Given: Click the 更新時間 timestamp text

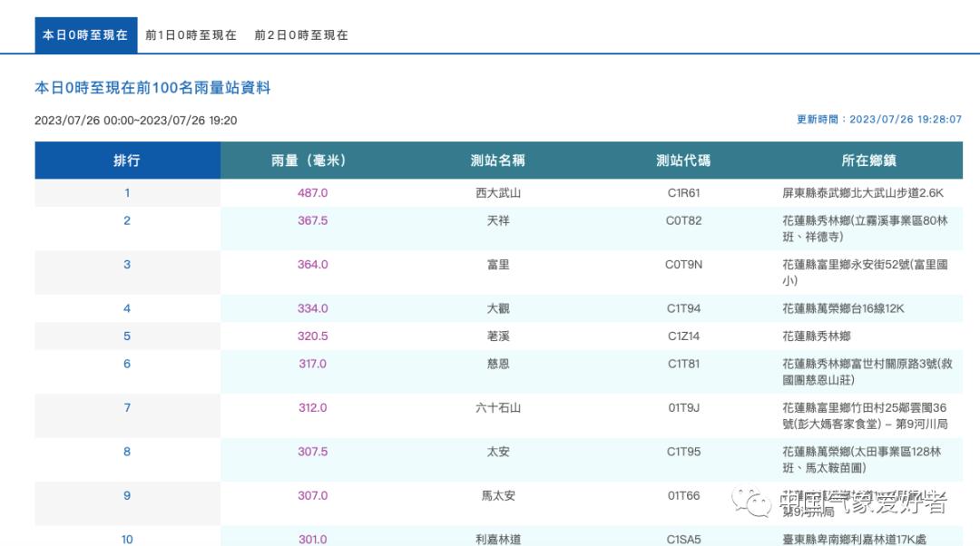Looking at the screenshot, I should point(878,120).
